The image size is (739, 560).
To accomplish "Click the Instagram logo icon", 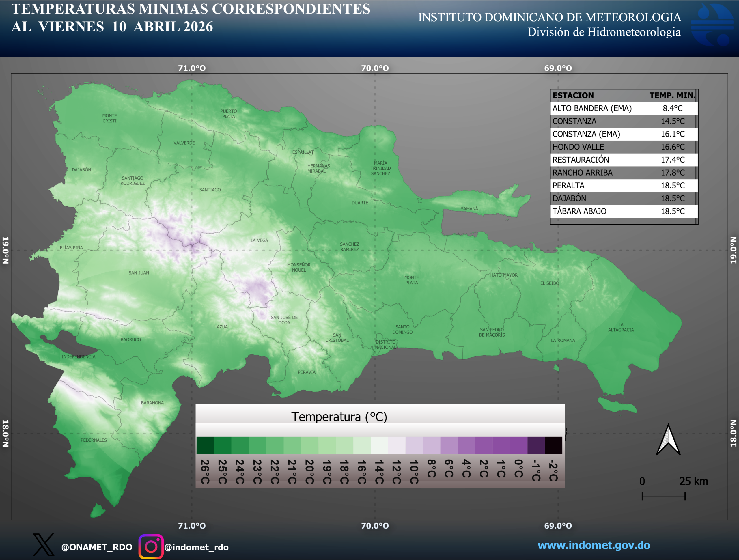I will coord(151,546).
